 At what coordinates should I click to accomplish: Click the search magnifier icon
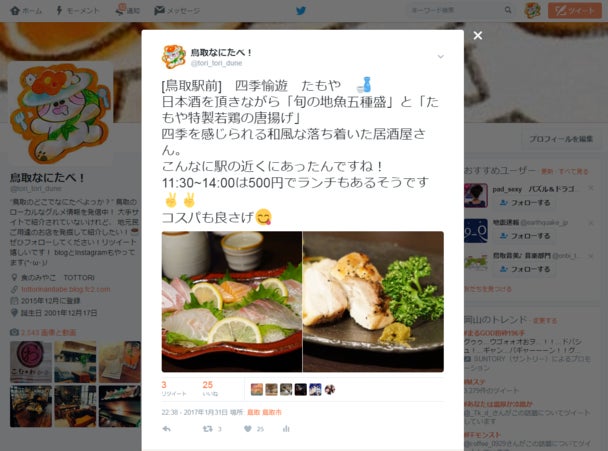click(x=508, y=10)
